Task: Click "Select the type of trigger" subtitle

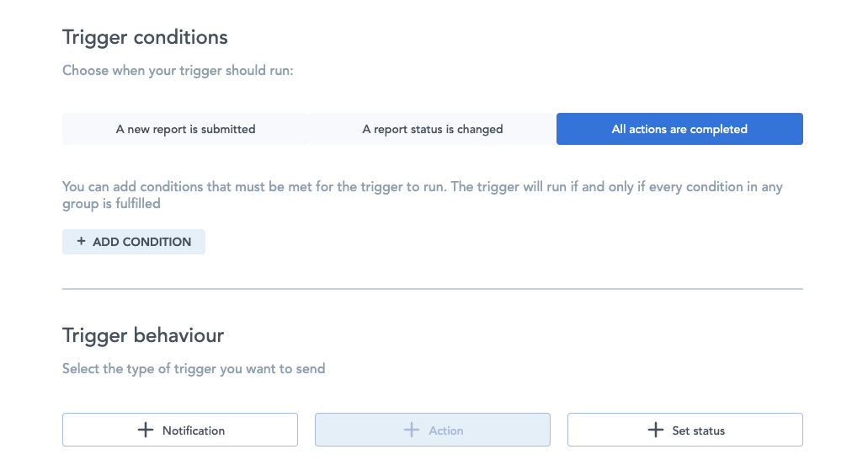Action: [194, 369]
